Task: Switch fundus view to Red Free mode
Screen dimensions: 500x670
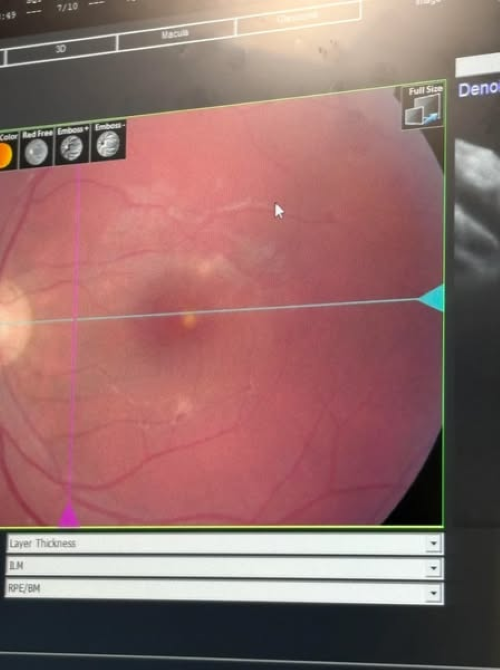Action: click(x=37, y=147)
